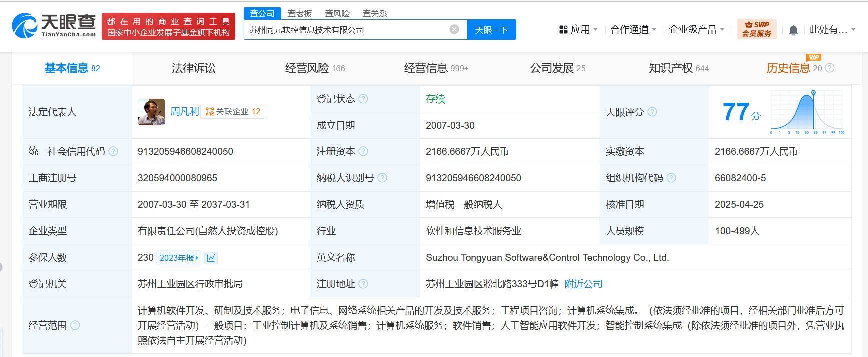Click the legal representative's photo
868x357 pixels.
coord(151,112)
